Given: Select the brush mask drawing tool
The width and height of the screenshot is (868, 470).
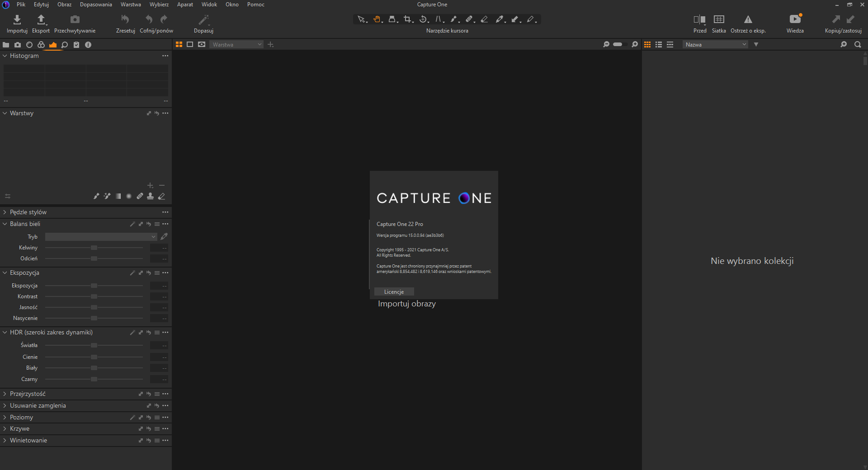Looking at the screenshot, I should pyautogui.click(x=454, y=19).
